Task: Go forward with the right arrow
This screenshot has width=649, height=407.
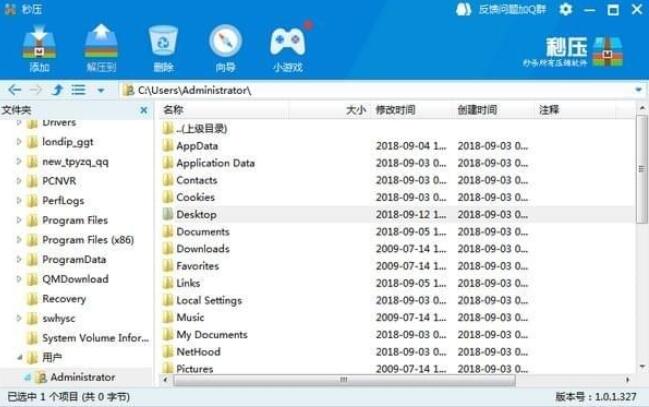Action: point(36,90)
